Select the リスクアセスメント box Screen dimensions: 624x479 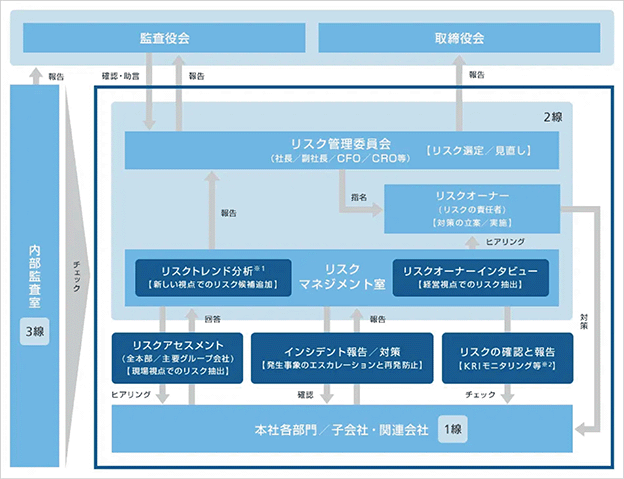(x=177, y=358)
